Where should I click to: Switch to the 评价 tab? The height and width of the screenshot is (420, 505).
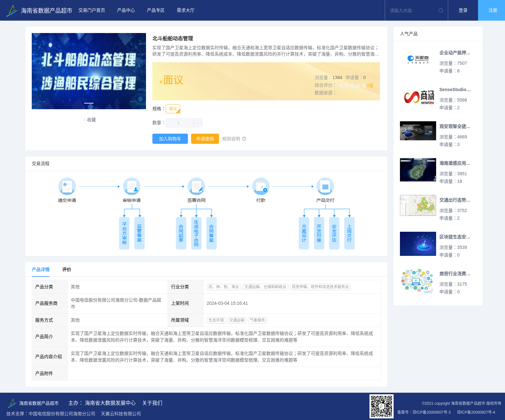coord(67,270)
